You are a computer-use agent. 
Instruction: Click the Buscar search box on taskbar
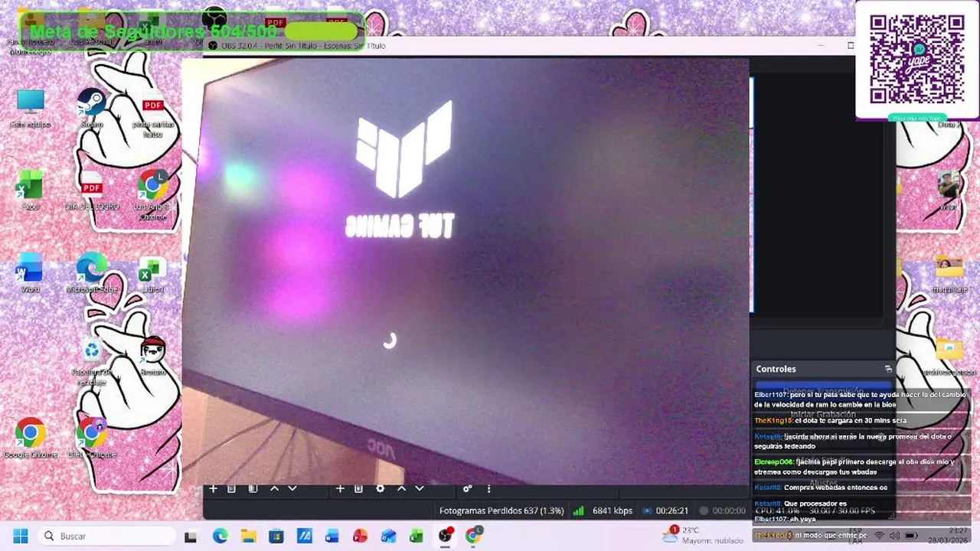point(107,536)
